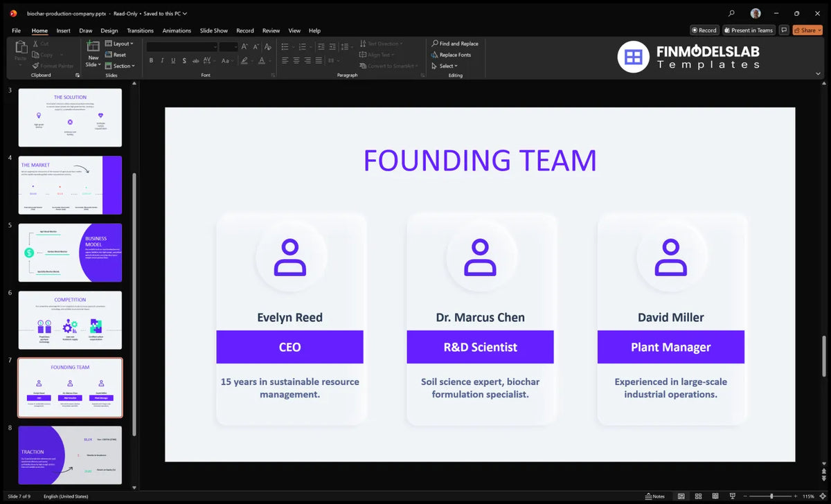Open the Select dropdown in Editing
The width and height of the screenshot is (831, 504).
(444, 66)
